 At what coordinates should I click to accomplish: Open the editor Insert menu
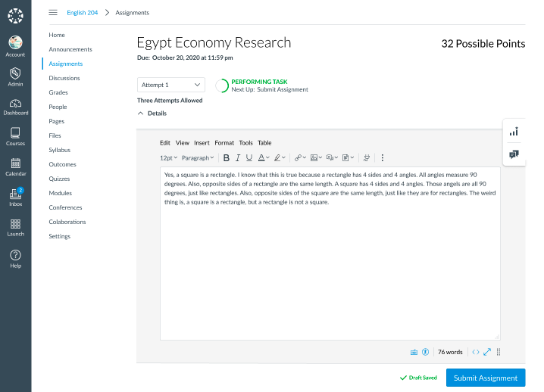coord(202,143)
